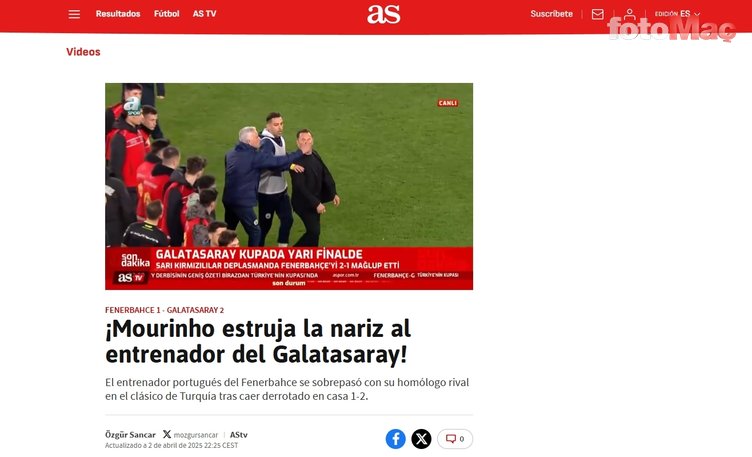Open the user account icon
The image size is (752, 457).
[630, 14]
